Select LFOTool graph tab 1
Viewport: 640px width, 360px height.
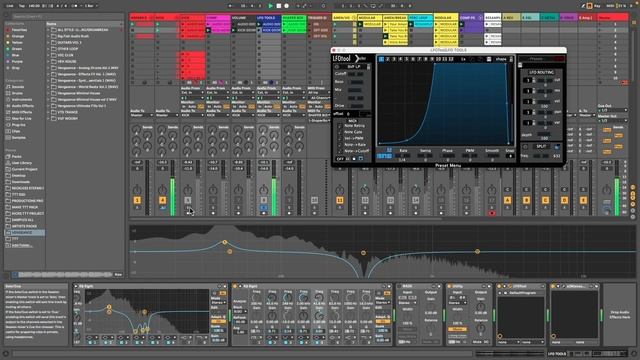381,59
